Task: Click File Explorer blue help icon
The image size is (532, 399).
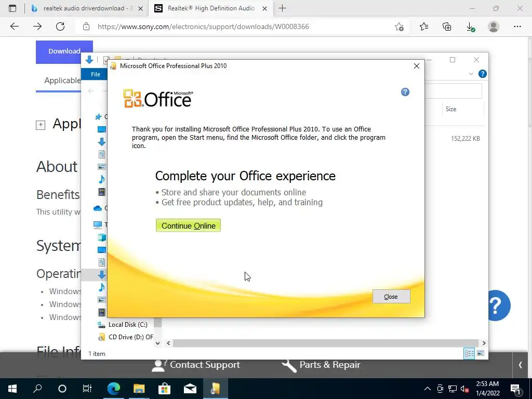Action: [482, 74]
